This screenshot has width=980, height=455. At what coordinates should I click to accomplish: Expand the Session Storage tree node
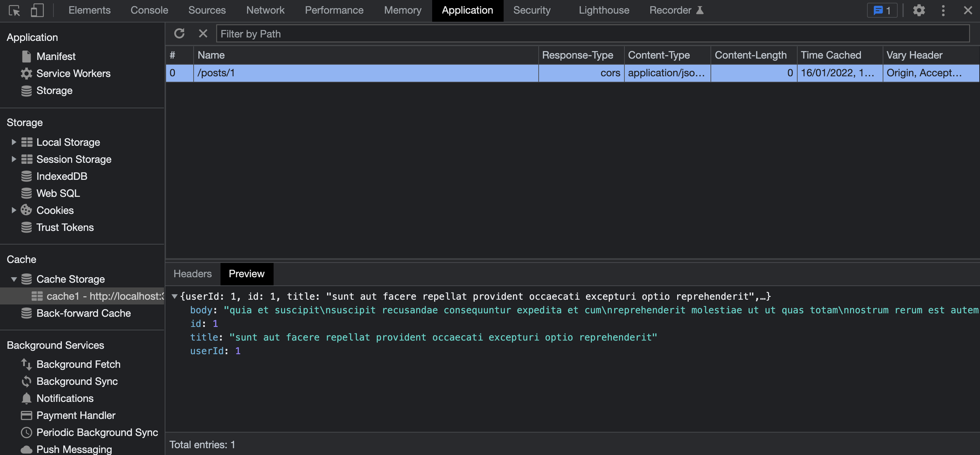[x=14, y=159]
